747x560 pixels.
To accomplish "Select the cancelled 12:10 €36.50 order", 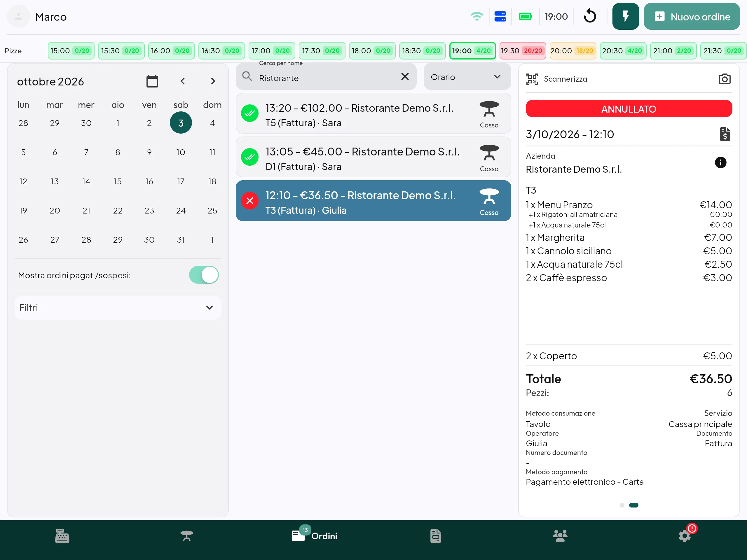I will coord(373,200).
